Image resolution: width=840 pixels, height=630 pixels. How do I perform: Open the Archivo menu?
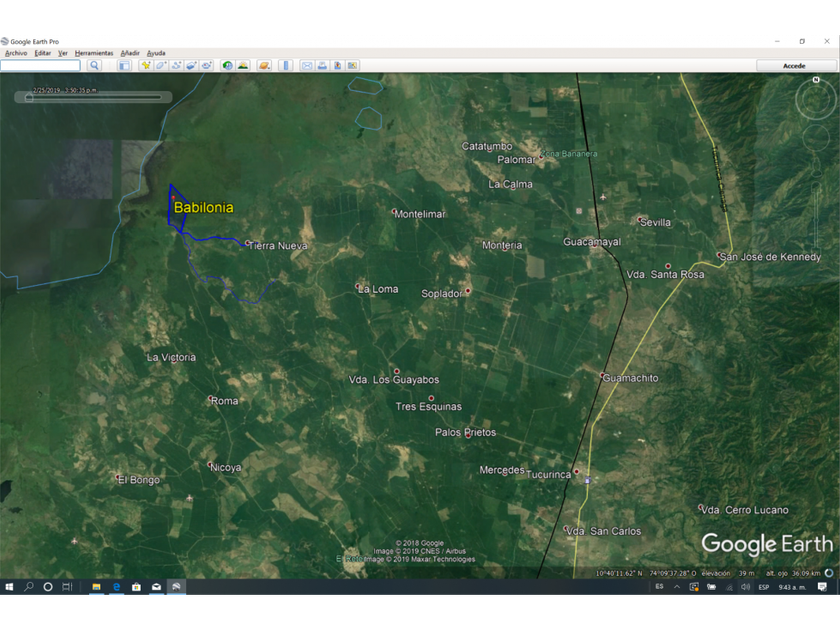click(x=16, y=53)
